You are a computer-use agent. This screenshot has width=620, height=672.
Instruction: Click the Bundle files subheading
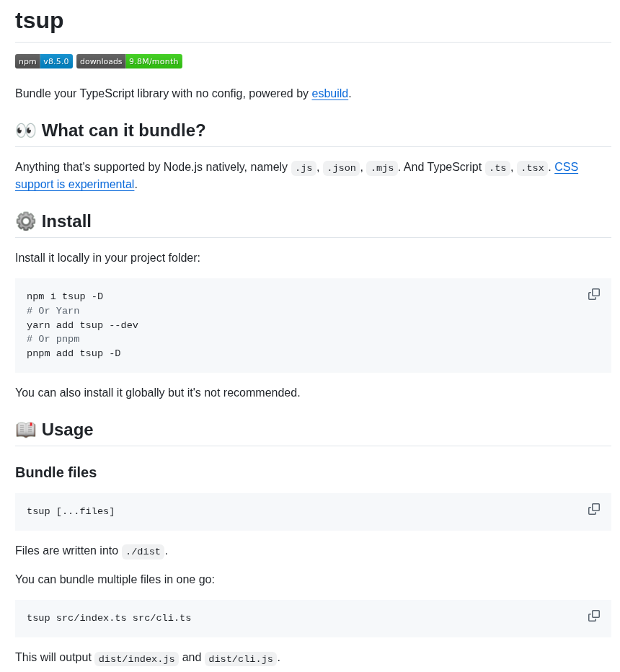pos(56,472)
